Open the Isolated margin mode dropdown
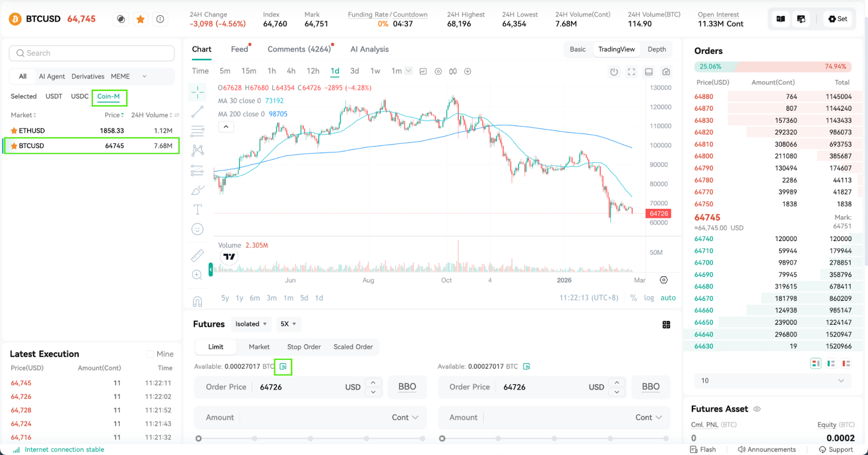The width and height of the screenshot is (868, 455). click(251, 324)
